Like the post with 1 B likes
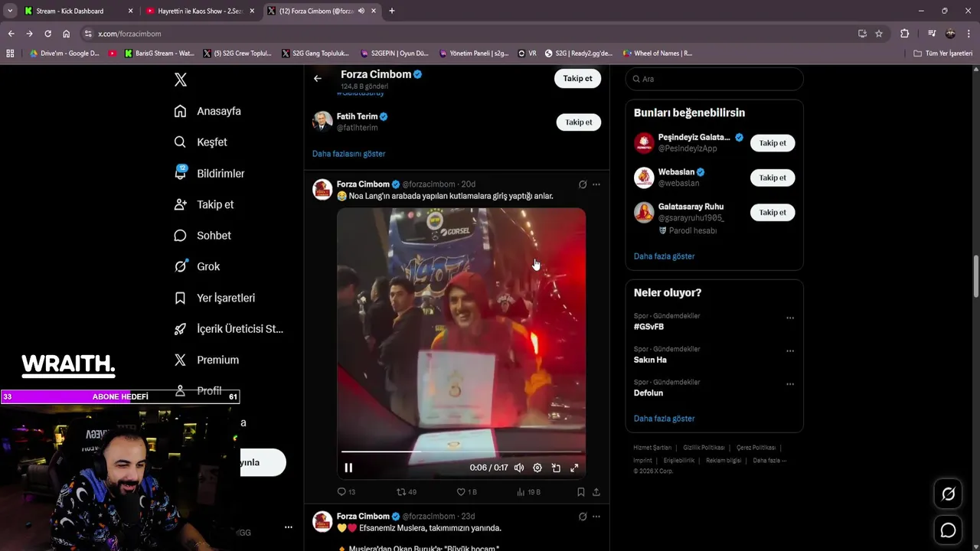This screenshot has height=551, width=980. coord(466,492)
